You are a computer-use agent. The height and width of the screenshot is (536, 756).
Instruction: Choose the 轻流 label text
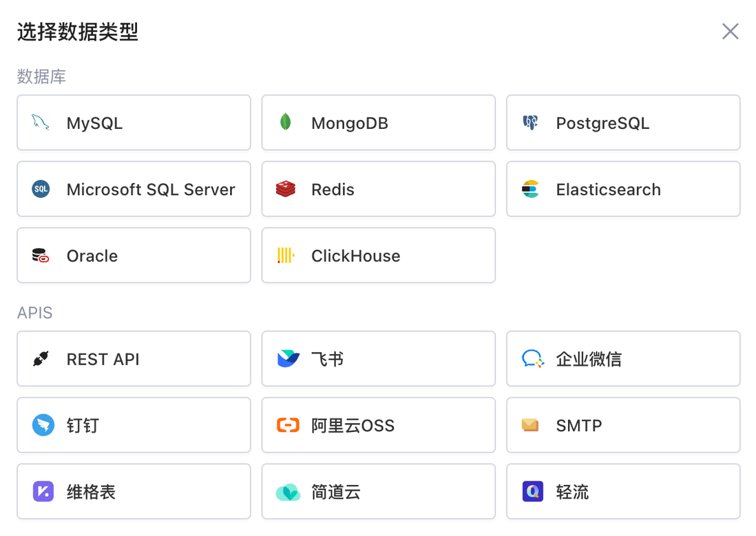point(572,492)
